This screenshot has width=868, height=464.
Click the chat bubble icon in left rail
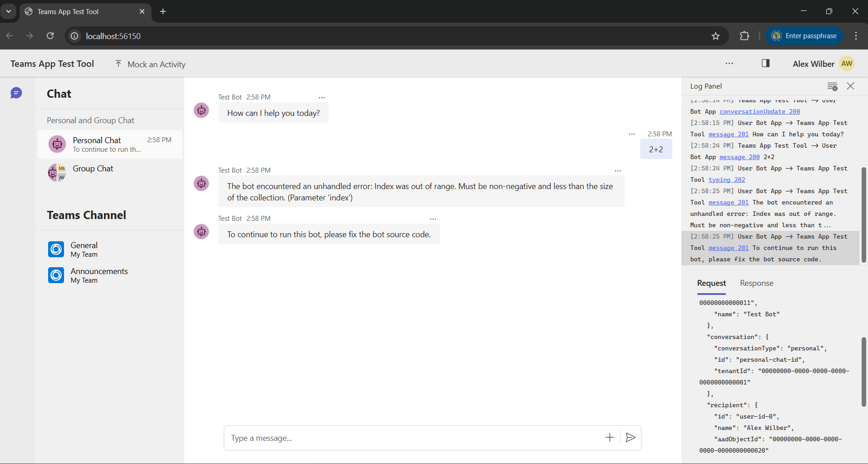point(16,93)
